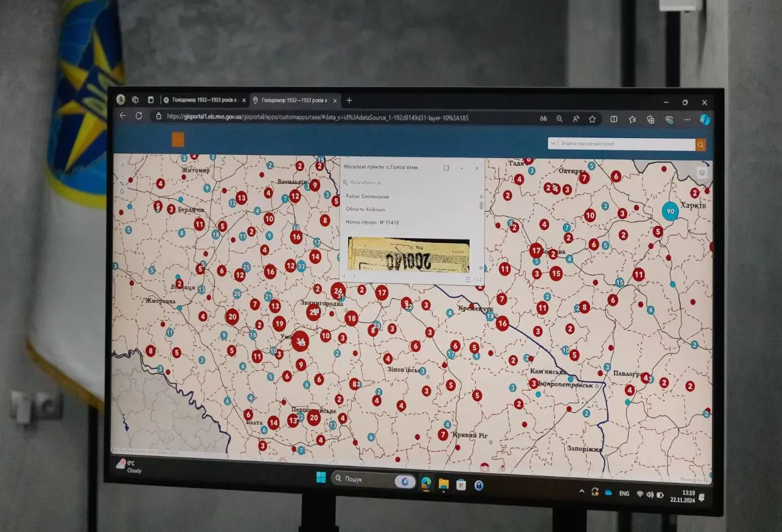Go to next feature in popup
The image size is (782, 532).
coord(354,276)
